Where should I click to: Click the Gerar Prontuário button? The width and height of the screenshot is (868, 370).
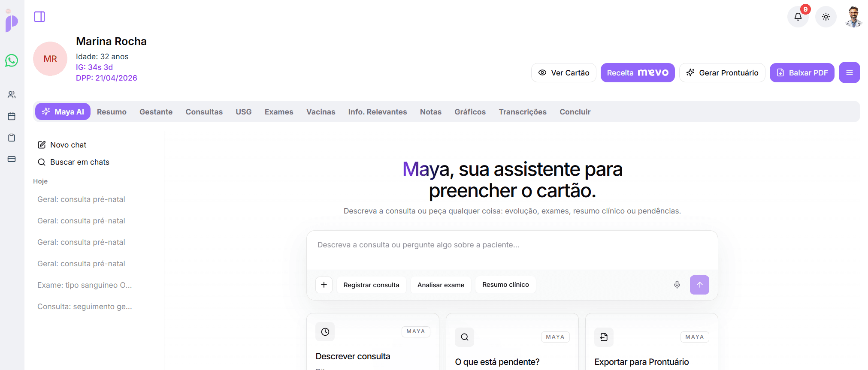(722, 73)
